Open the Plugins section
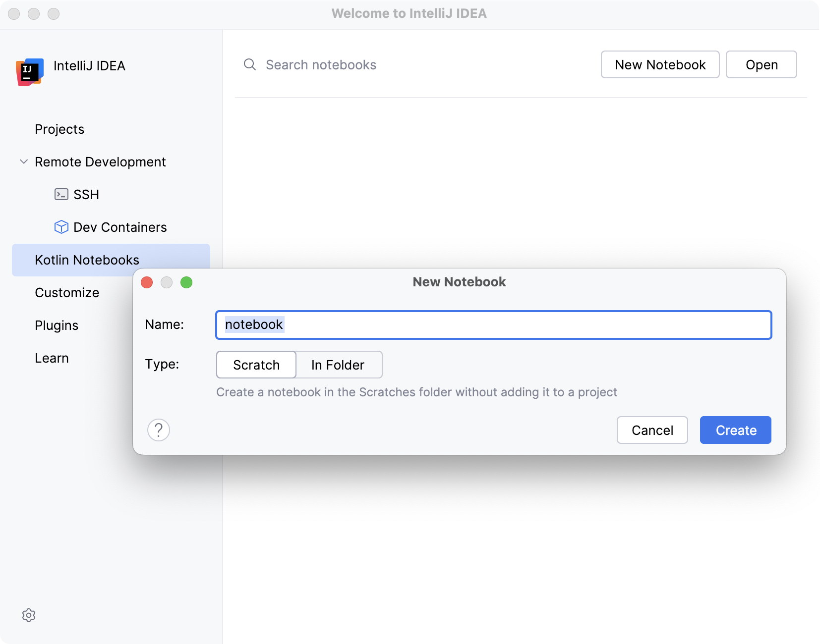Viewport: 820px width, 644px height. (56, 325)
